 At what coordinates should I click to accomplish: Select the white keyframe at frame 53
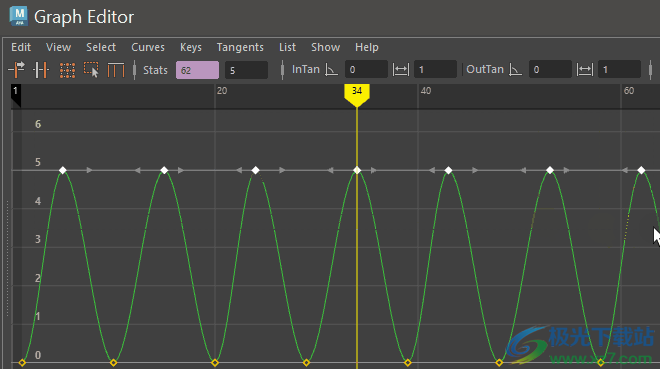550,171
